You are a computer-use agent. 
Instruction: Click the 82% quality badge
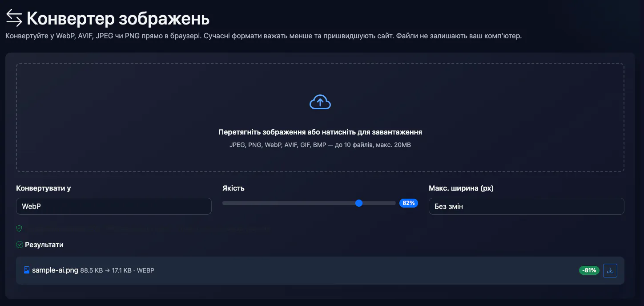click(409, 203)
